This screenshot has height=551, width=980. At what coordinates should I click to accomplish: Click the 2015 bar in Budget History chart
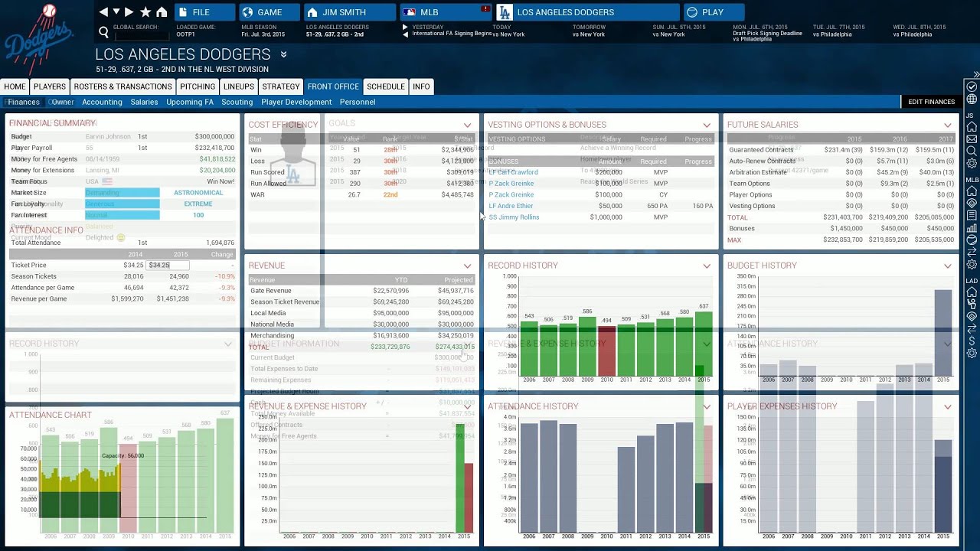click(x=943, y=332)
